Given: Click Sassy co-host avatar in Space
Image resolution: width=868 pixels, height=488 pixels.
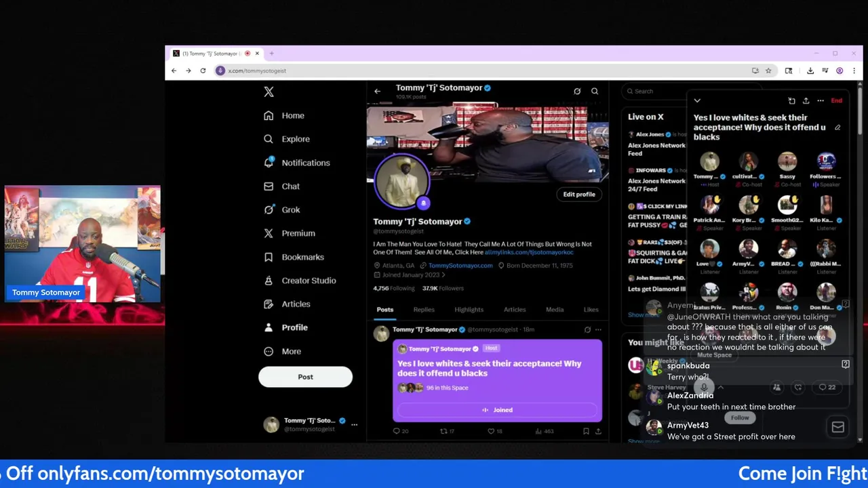Looking at the screenshot, I should [787, 162].
